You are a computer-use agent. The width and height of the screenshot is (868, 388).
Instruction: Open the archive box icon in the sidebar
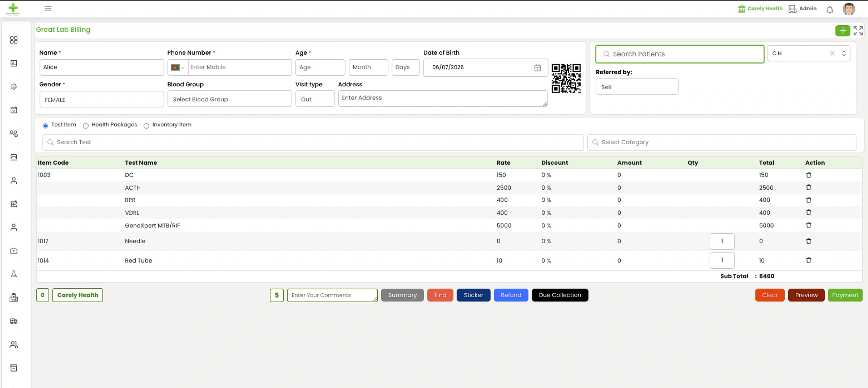coord(14,368)
